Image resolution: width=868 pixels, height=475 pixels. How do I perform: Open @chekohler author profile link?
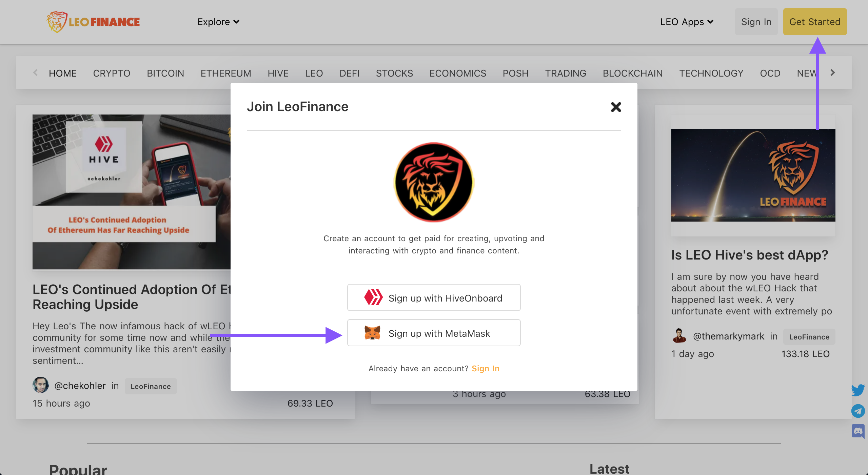coord(80,386)
